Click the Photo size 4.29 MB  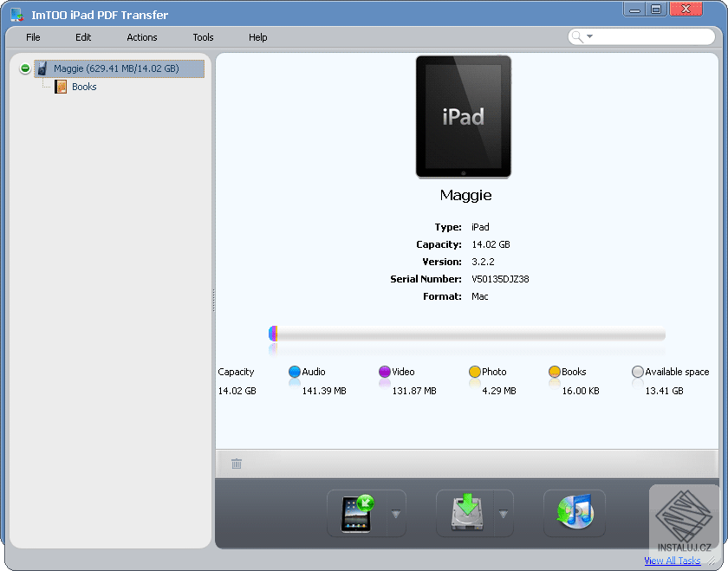point(499,391)
